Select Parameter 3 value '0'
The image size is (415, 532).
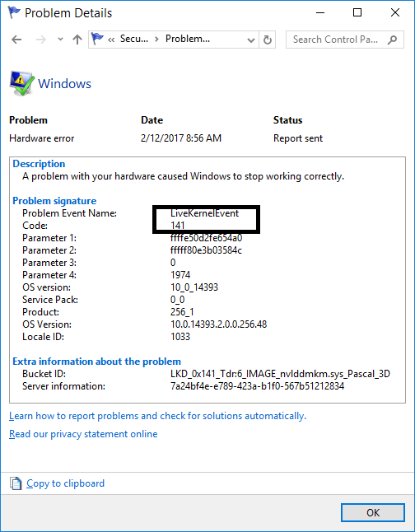pyautogui.click(x=173, y=263)
